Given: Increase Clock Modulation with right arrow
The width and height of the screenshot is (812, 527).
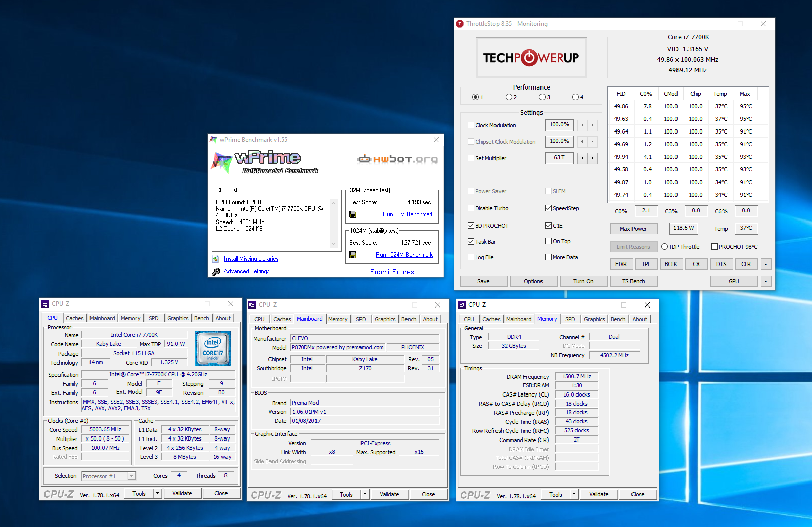Looking at the screenshot, I should pos(592,125).
